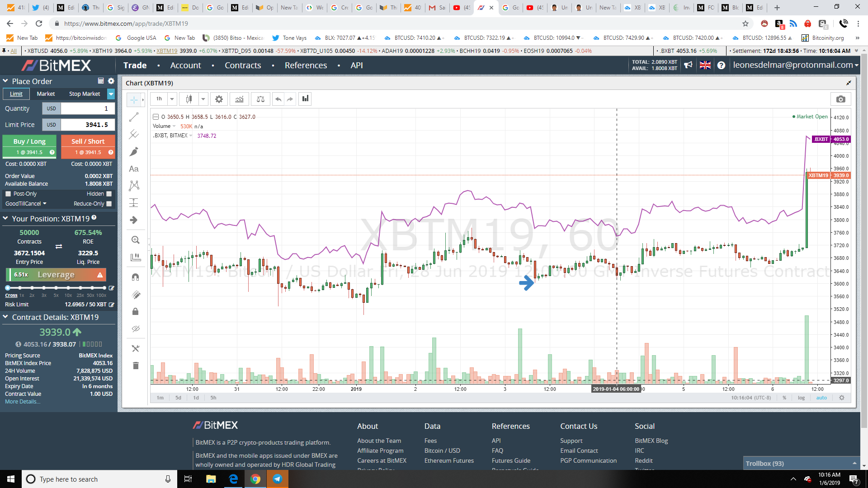Image resolution: width=868 pixels, height=488 pixels.
Task: Set chart range to 5d
Action: click(x=178, y=398)
